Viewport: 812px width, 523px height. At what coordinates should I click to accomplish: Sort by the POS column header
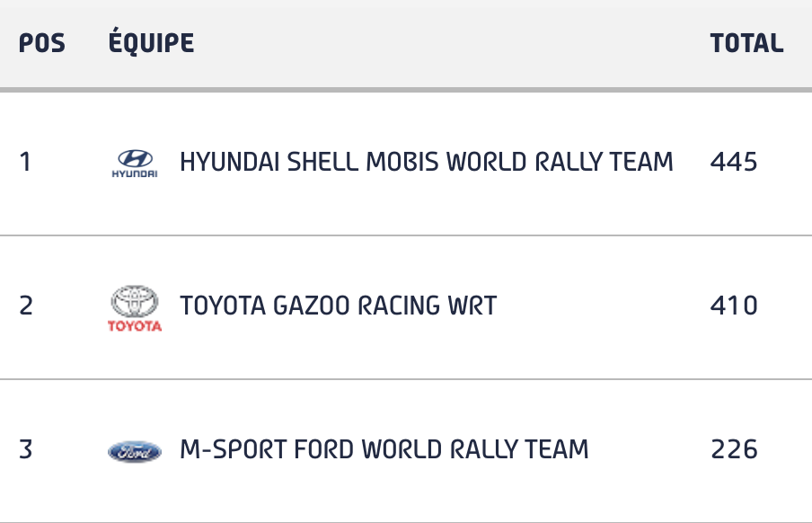point(42,43)
